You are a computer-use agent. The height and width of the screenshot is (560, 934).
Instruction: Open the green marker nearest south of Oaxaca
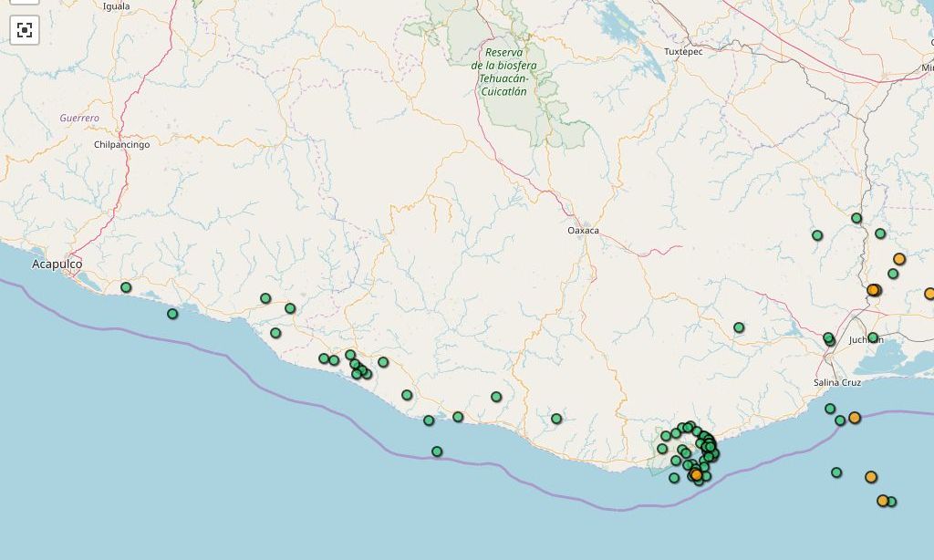tap(556, 419)
